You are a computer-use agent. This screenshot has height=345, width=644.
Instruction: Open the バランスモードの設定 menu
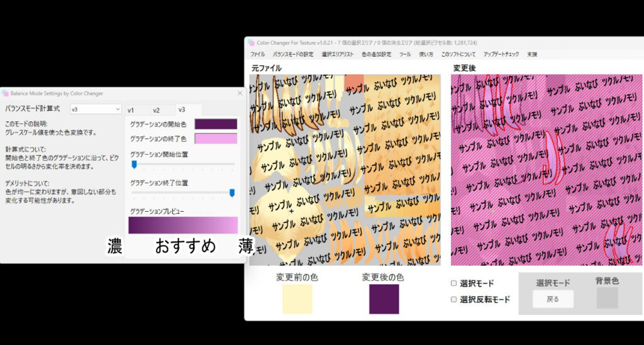292,55
